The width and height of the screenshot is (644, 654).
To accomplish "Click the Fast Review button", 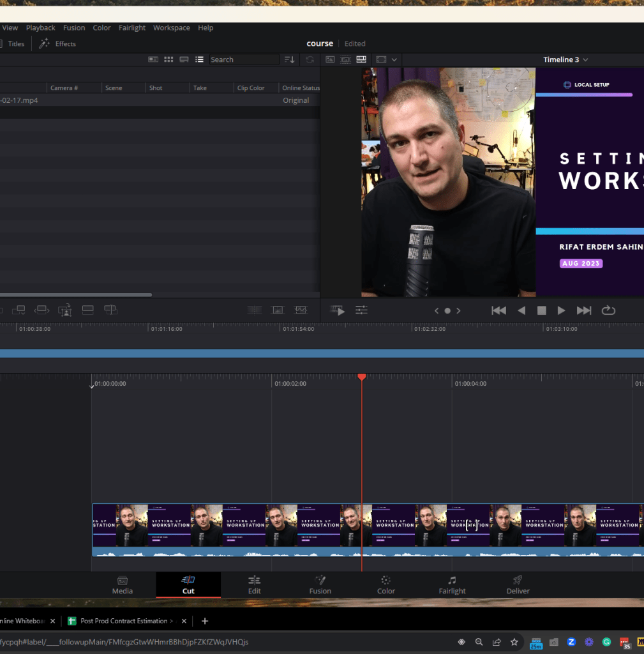I will click(x=338, y=310).
